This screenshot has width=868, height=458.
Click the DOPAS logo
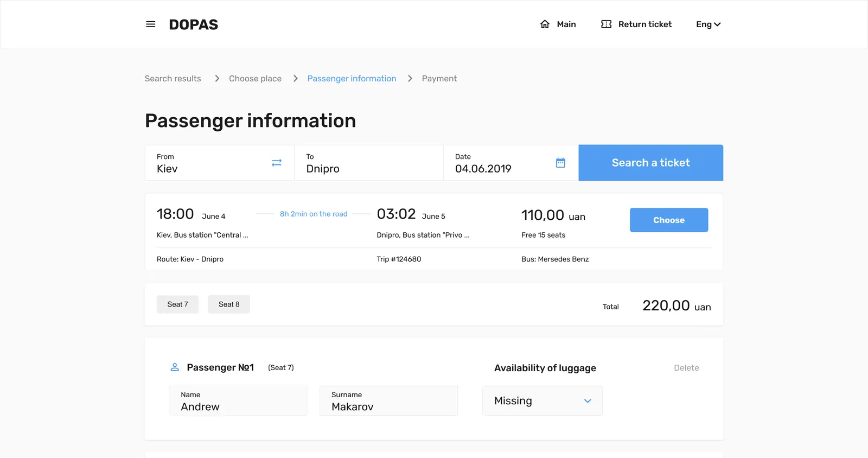(x=194, y=24)
